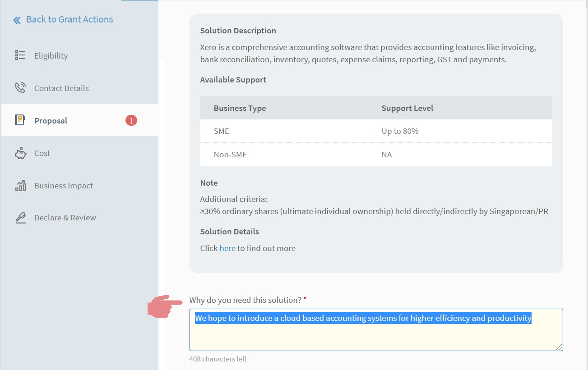
Task: Expand the Contact Details section
Action: tap(62, 88)
